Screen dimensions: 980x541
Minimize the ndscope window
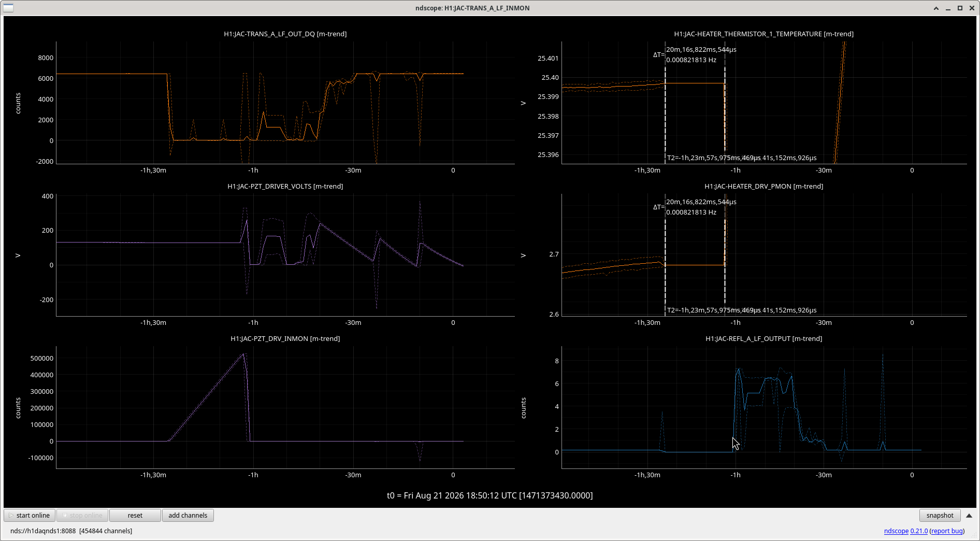tap(948, 8)
